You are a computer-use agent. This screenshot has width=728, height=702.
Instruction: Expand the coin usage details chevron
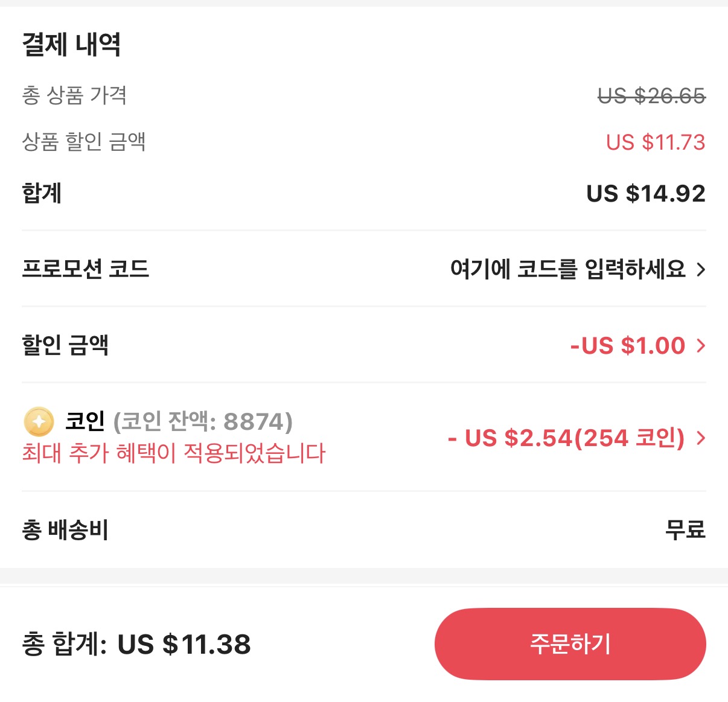[x=701, y=439]
